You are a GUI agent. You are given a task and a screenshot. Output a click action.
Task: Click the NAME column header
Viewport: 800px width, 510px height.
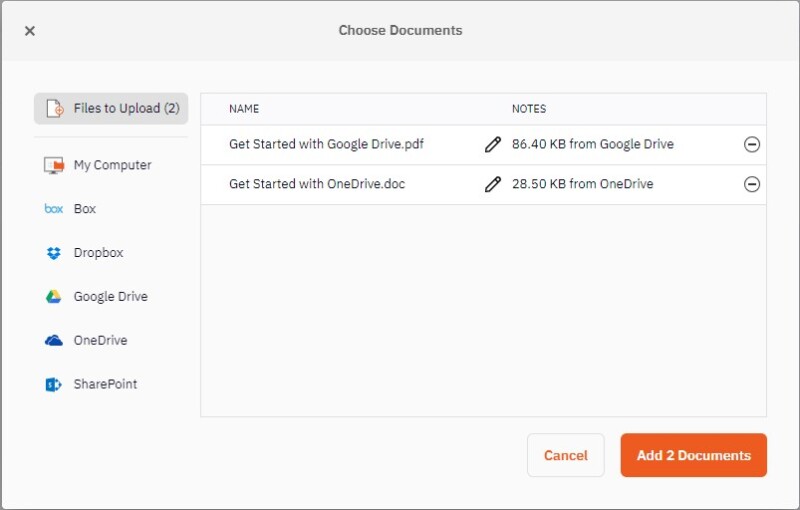click(x=244, y=109)
